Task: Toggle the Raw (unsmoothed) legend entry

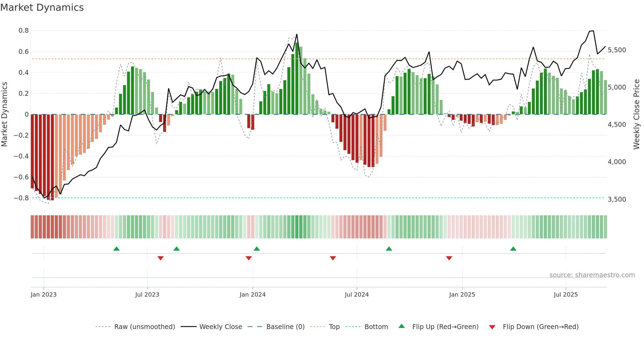Action: [135, 327]
